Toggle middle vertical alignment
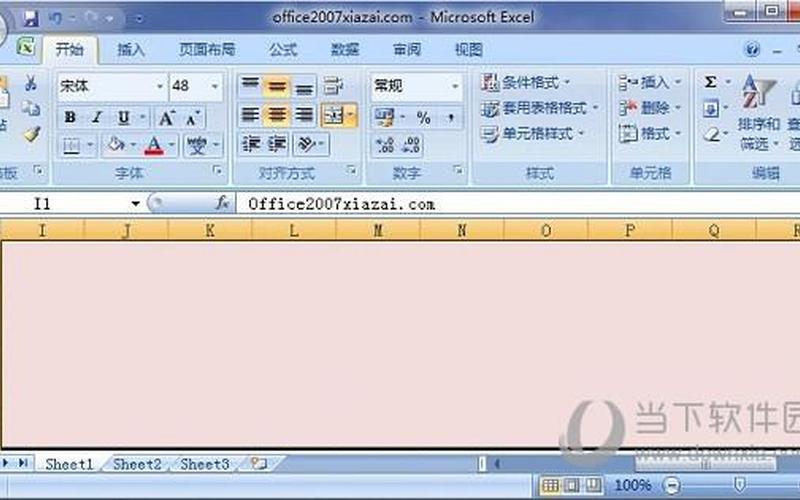The image size is (800, 500). coord(277,86)
